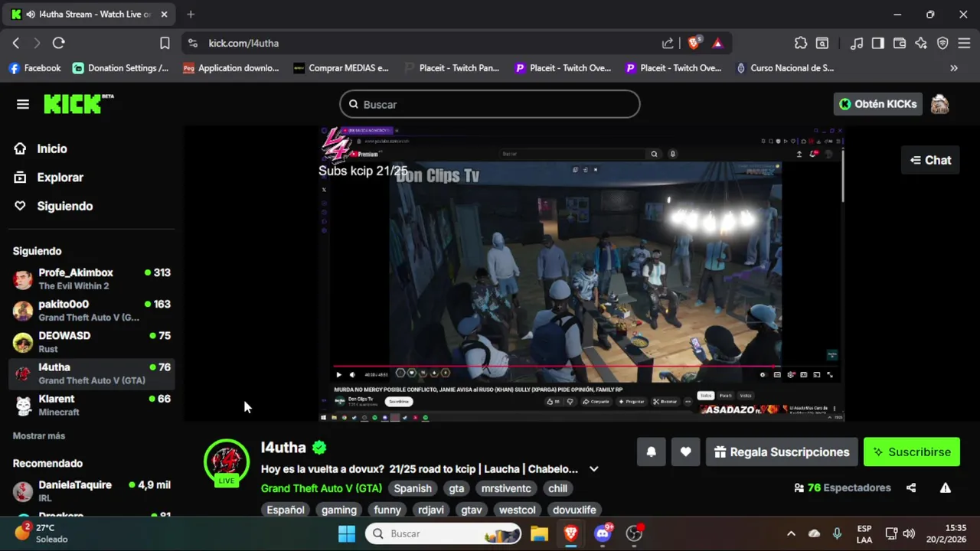Viewport: 980px width, 551px height.
Task: Show the Chat panel
Action: (930, 160)
